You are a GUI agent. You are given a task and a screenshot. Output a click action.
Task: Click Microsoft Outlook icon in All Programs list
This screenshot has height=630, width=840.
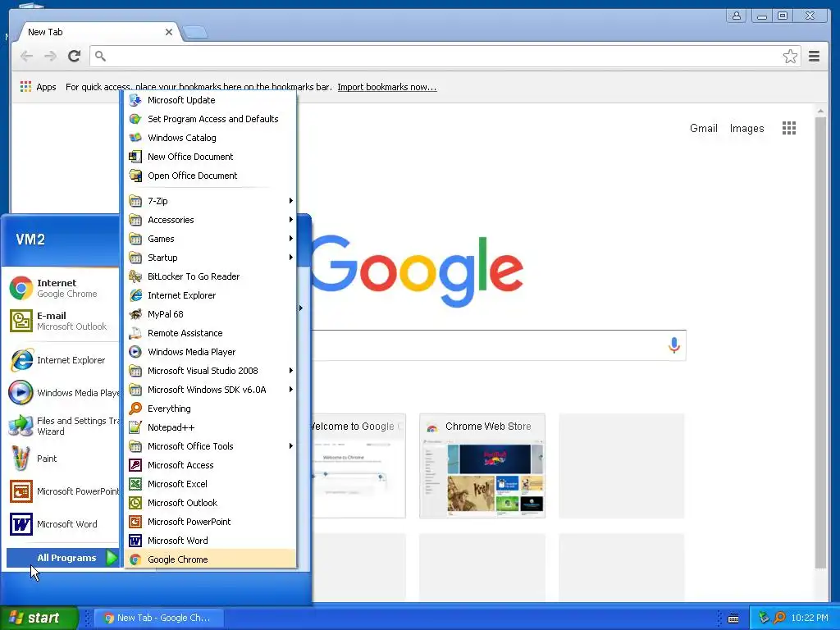point(135,503)
